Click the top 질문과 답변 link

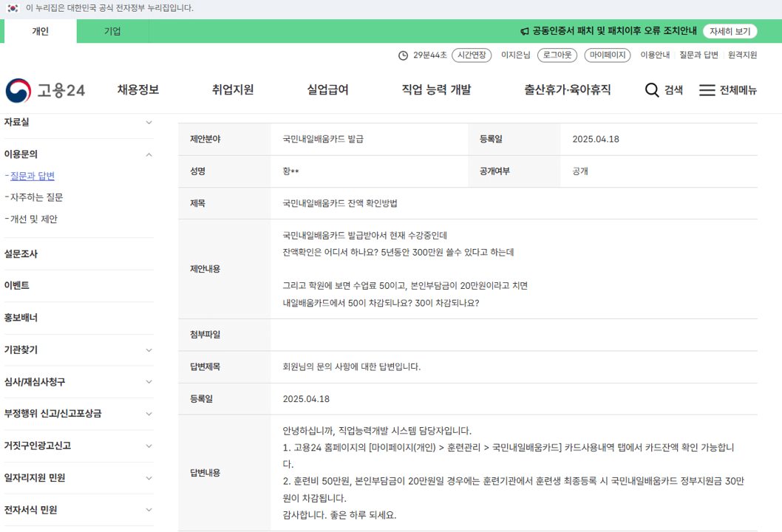[698, 55]
